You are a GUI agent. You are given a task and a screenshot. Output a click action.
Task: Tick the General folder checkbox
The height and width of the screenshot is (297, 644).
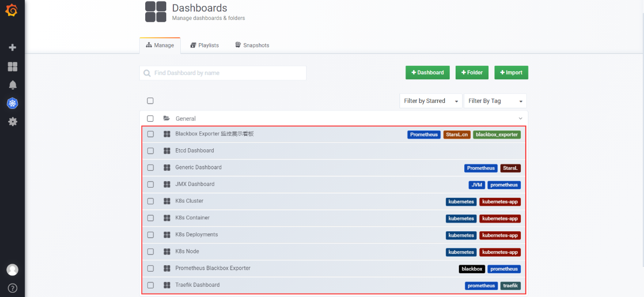click(150, 119)
